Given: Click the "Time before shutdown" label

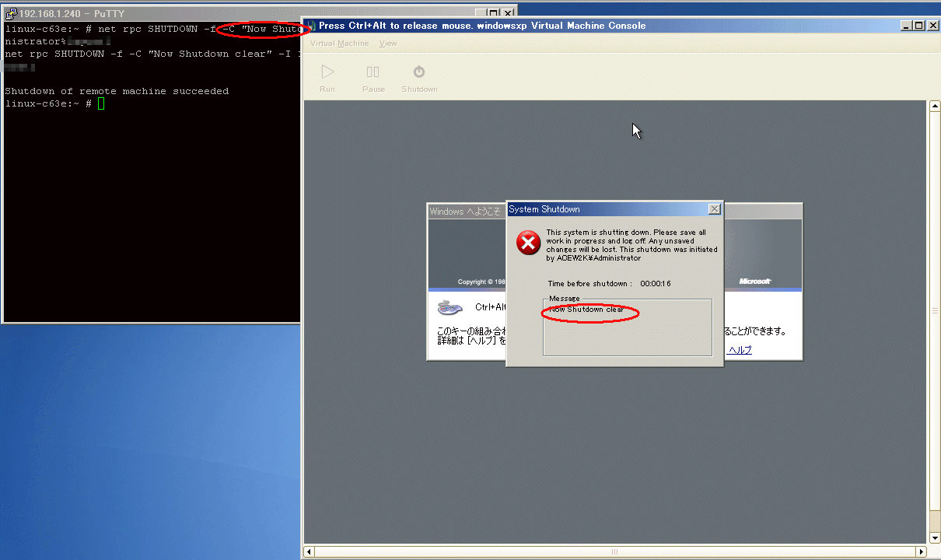Looking at the screenshot, I should (590, 284).
